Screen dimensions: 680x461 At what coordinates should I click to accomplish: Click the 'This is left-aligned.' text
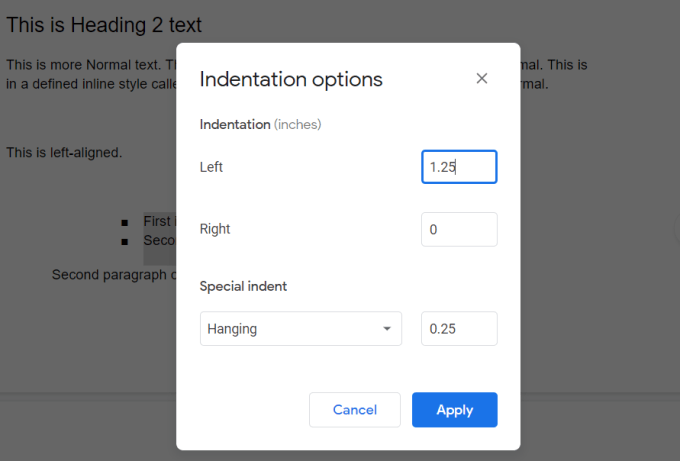pyautogui.click(x=64, y=153)
